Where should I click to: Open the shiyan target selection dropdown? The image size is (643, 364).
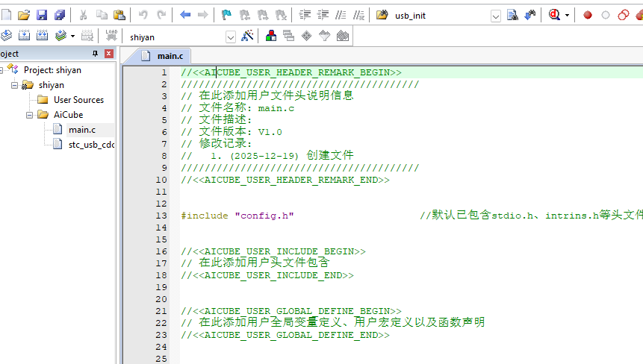[x=231, y=38]
